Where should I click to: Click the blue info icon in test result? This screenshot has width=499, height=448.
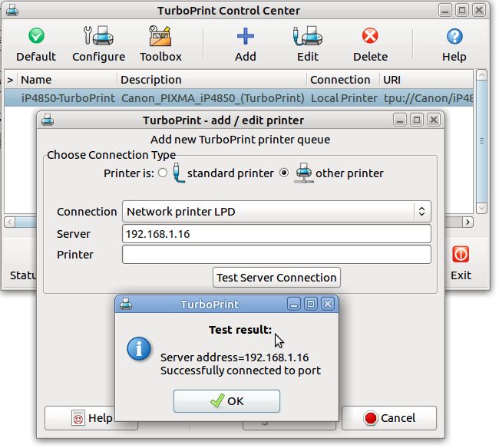(139, 348)
